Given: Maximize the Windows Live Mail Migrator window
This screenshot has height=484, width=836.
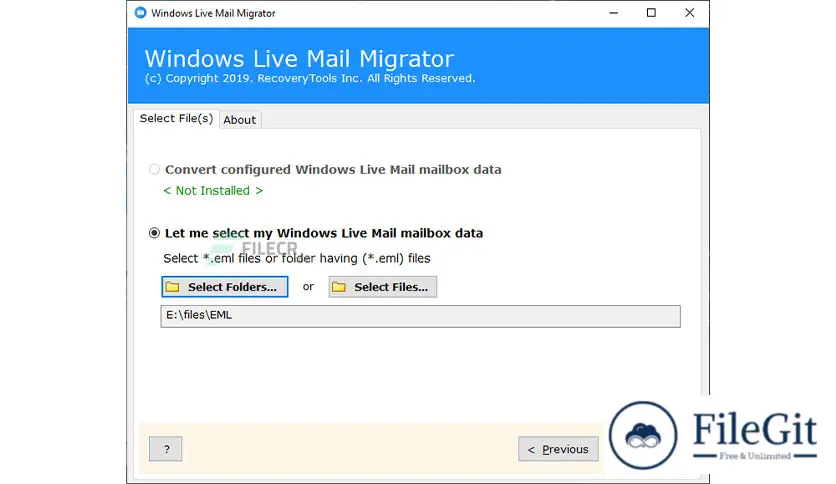Looking at the screenshot, I should coord(651,13).
